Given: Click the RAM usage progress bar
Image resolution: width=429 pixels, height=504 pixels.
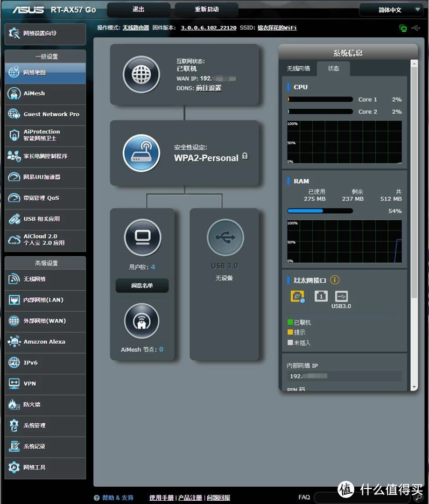Looking at the screenshot, I should pyautogui.click(x=320, y=211).
